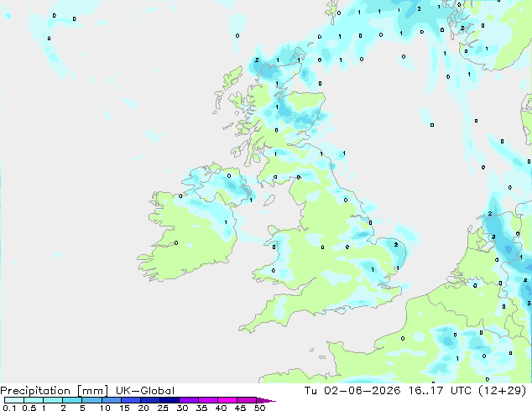Click the "(12+29)" forecast run label
The width and height of the screenshot is (532, 411).
coord(502,391)
